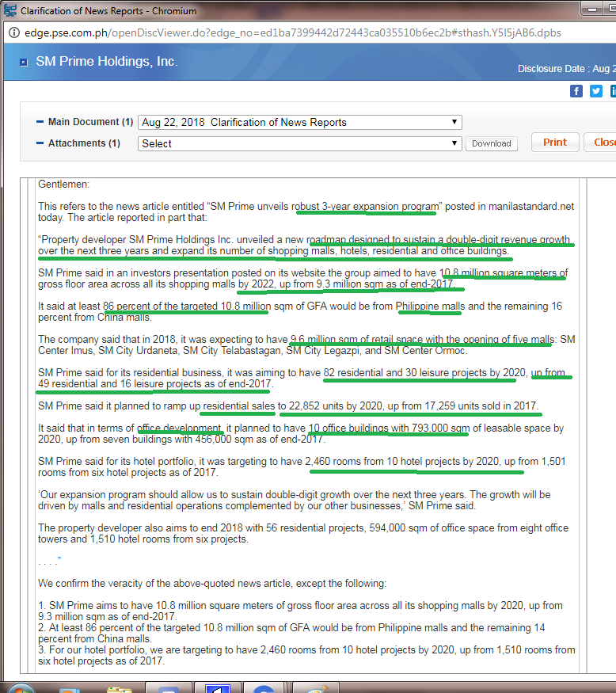The width and height of the screenshot is (616, 693).
Task: Click '22,852 units by 2020' text
Action: pos(336,406)
